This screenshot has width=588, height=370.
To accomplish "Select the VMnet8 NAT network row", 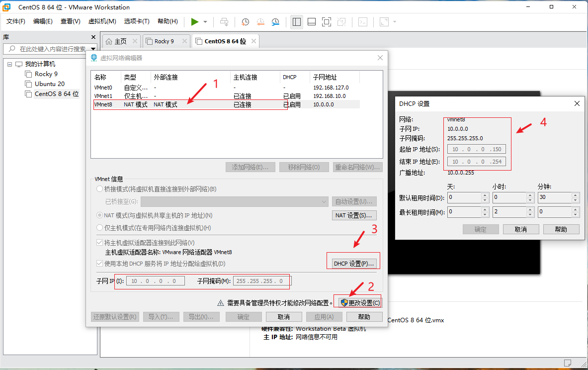I will point(226,105).
